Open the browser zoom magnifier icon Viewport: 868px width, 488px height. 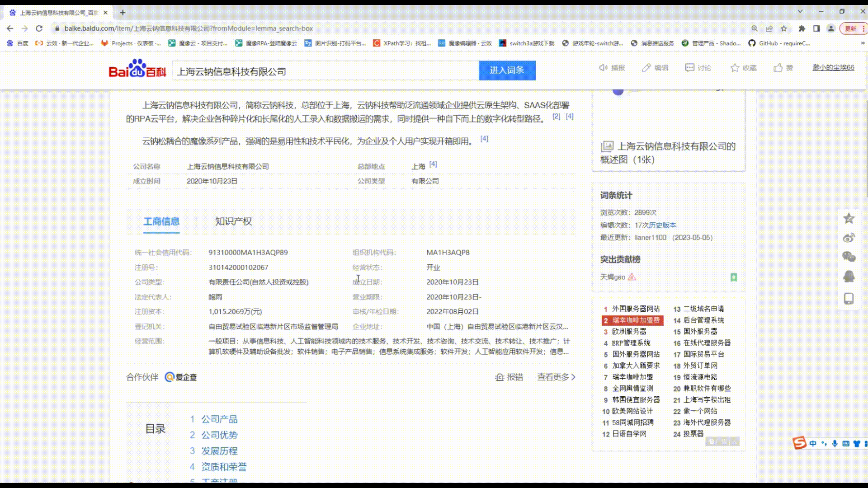click(755, 28)
